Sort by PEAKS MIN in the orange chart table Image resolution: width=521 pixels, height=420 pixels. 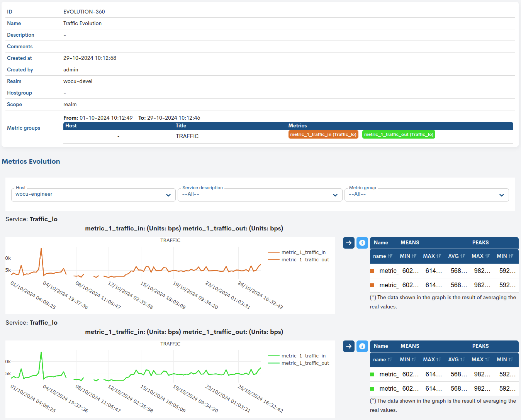pyautogui.click(x=505, y=256)
